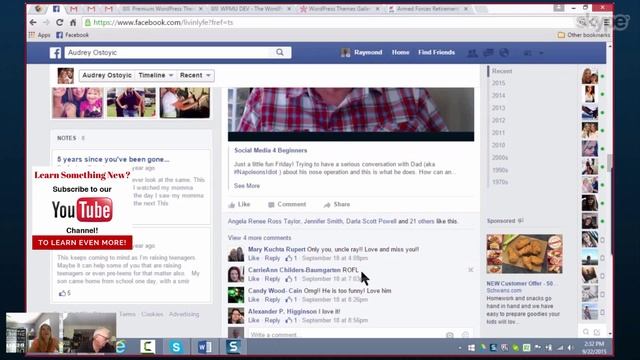Open the green C app on taskbar
This screenshot has height=360, width=640.
pyautogui.click(x=147, y=347)
